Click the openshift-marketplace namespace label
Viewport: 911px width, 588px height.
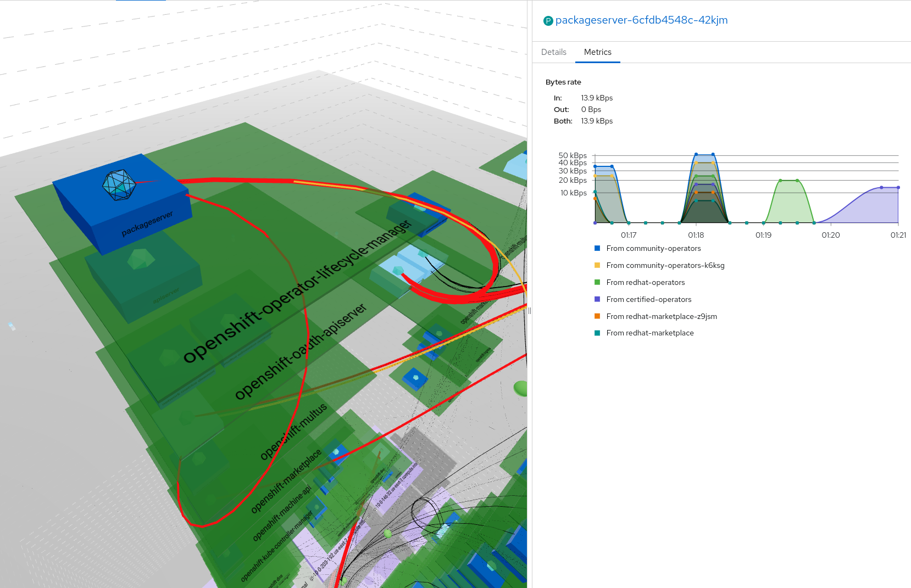click(x=286, y=481)
